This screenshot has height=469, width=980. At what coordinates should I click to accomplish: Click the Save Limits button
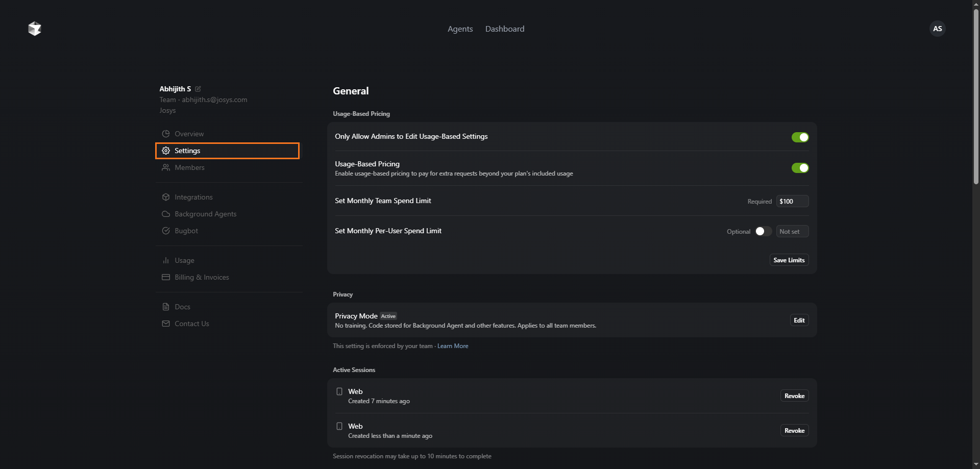click(x=789, y=260)
